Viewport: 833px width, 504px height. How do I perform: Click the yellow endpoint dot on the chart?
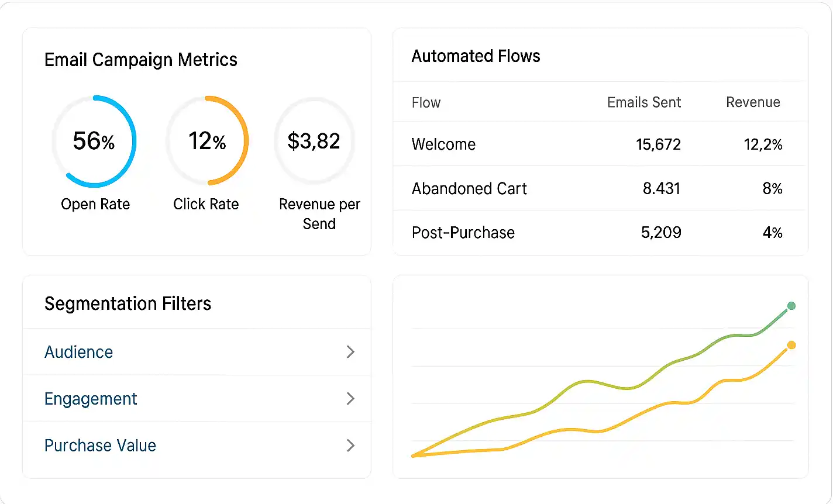point(791,346)
